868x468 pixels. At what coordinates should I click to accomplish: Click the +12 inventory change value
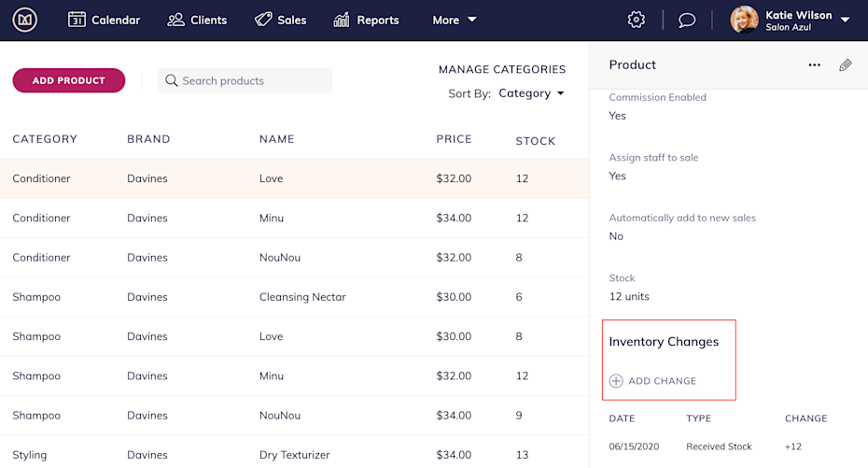coord(792,447)
